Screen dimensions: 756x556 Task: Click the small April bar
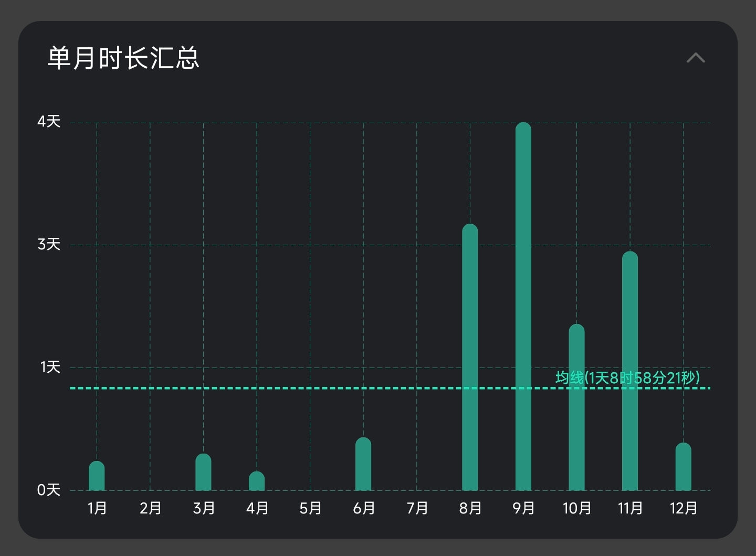[257, 481]
